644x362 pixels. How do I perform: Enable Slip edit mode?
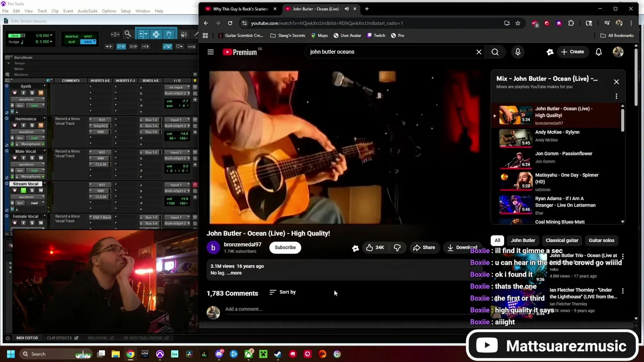(71, 42)
